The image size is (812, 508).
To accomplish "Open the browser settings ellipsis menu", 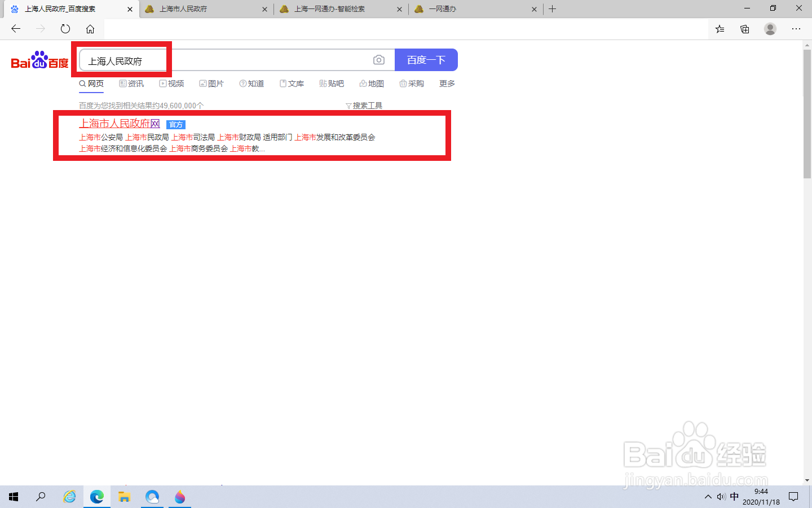I will 796,29.
